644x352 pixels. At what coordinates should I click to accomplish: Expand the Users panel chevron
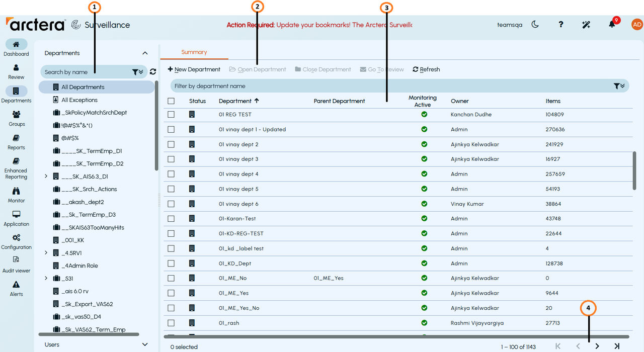pos(145,344)
